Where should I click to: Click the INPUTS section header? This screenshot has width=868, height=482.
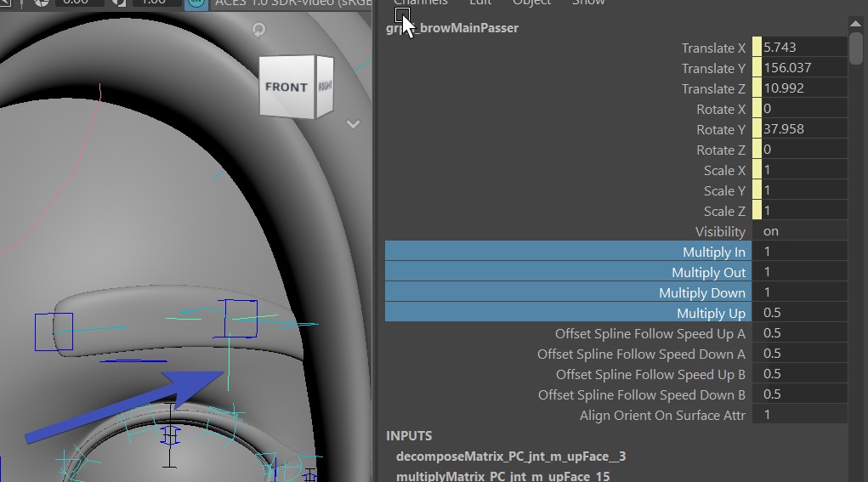coord(409,436)
